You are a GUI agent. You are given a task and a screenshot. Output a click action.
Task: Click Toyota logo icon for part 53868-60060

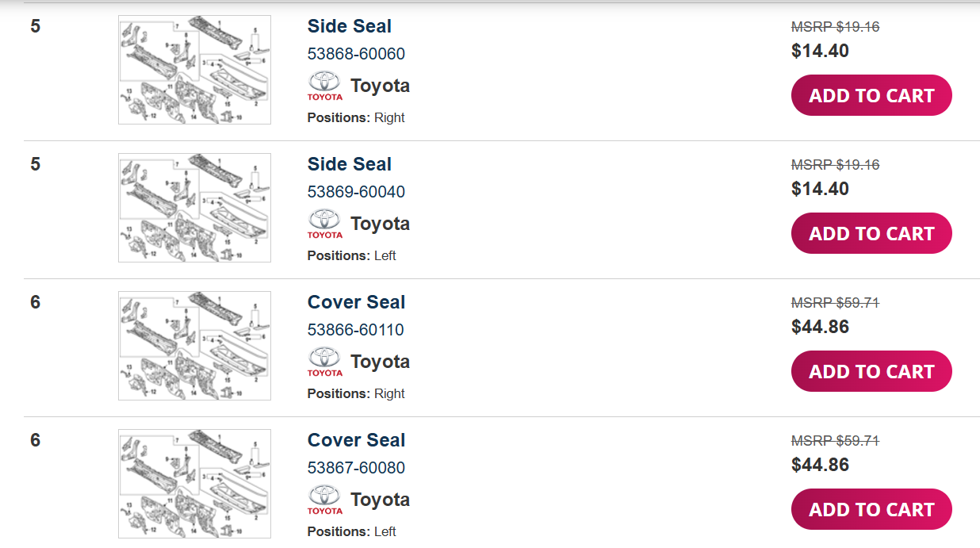pyautogui.click(x=325, y=86)
